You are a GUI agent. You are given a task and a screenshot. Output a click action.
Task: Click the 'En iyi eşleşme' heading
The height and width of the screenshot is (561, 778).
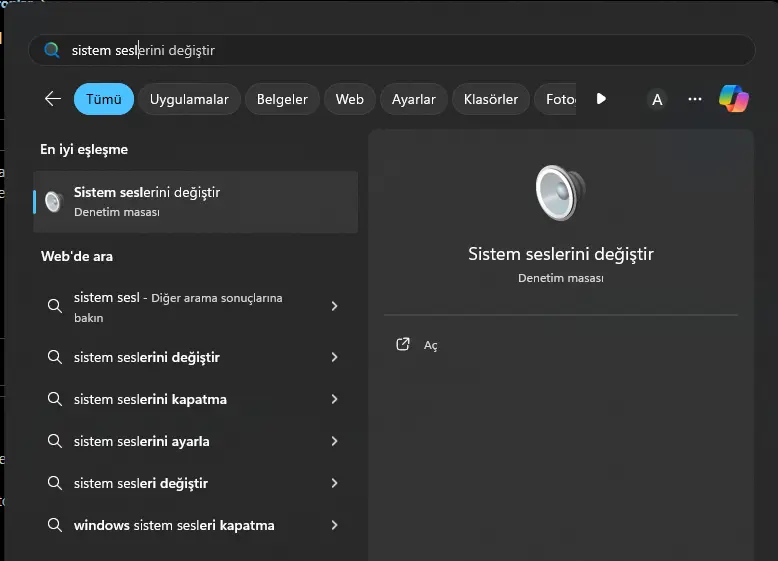(84, 149)
